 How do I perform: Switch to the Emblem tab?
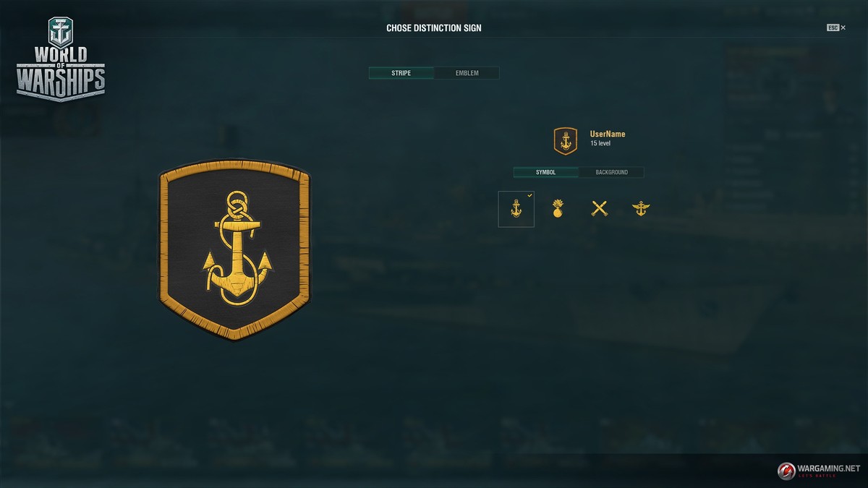[467, 73]
